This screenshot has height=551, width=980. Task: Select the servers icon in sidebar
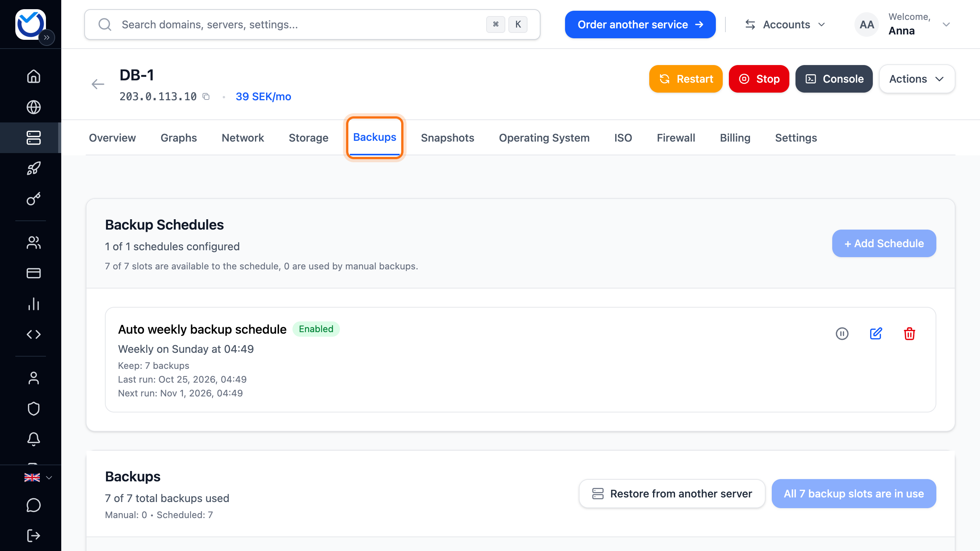coord(34,138)
